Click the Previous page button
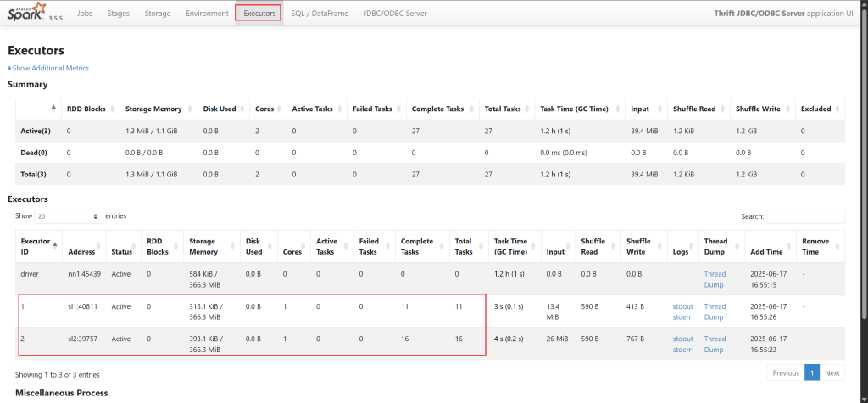868x403 pixels. tap(785, 372)
